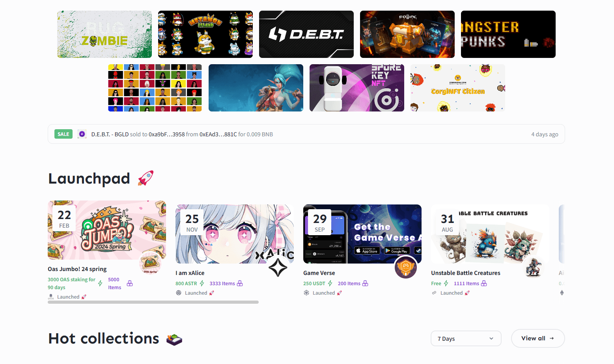Open Unstable Battle Creatures launchpad title
The width and height of the screenshot is (614, 364).
click(x=466, y=273)
